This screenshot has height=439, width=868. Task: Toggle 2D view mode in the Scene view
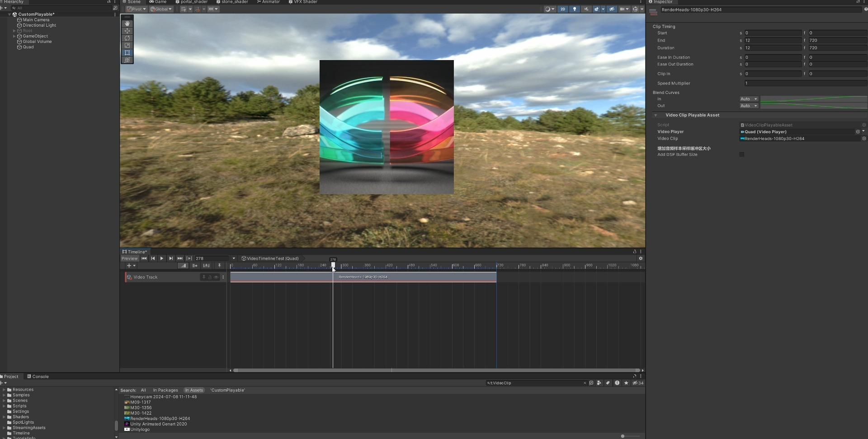563,9
